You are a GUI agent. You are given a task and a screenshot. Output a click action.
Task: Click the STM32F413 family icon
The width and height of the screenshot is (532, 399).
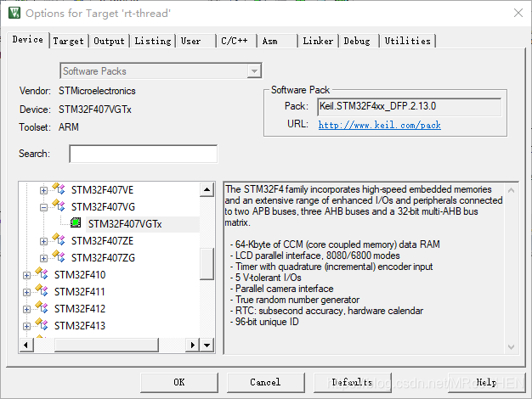[x=42, y=324]
